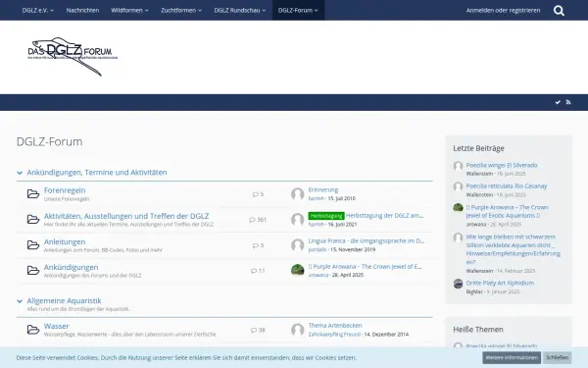Screen dimensions: 588x368
Task: Open Dritte Platy Art Xiphidium post
Action: (500, 283)
